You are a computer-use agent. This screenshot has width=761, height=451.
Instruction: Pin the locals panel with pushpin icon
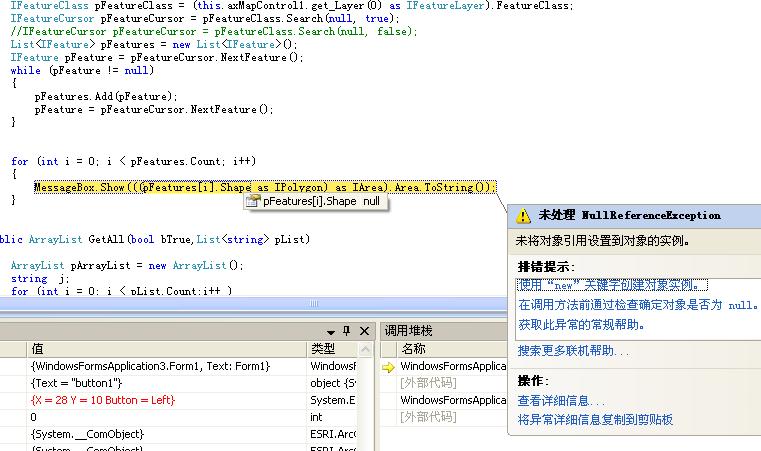[347, 331]
